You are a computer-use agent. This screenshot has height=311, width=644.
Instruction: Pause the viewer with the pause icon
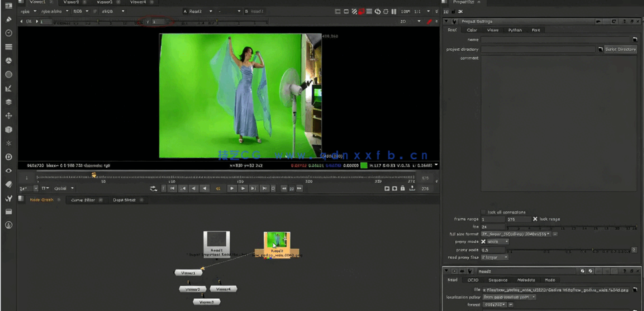[394, 11]
